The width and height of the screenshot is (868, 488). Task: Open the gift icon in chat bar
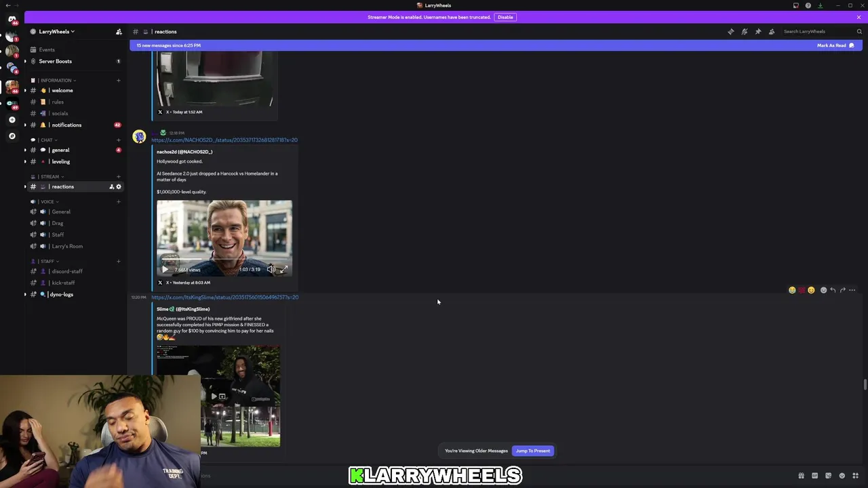coord(801,476)
